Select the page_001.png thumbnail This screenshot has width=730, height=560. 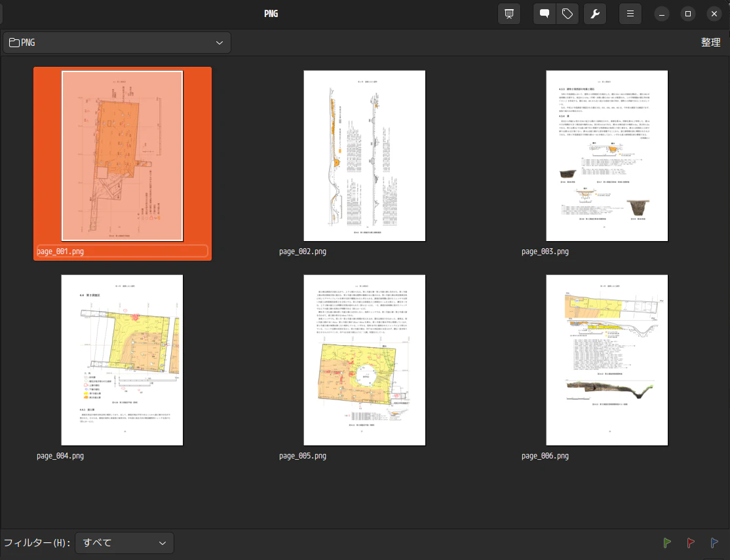tap(122, 156)
